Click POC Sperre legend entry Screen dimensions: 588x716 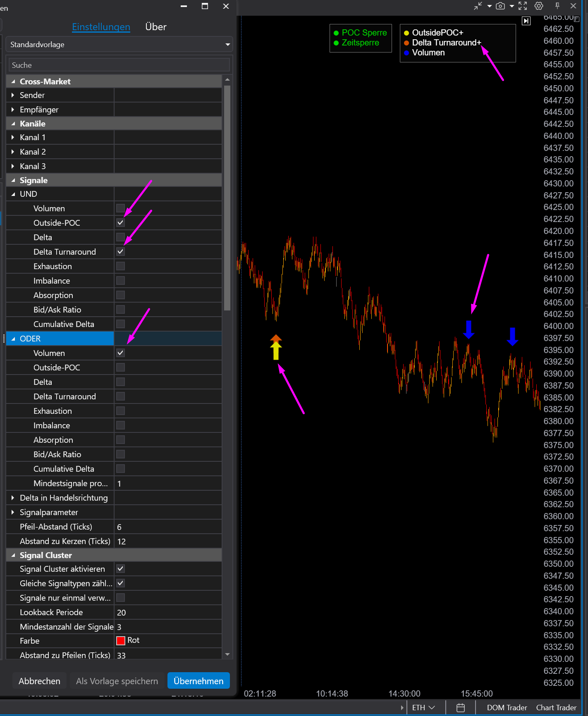pyautogui.click(x=360, y=33)
